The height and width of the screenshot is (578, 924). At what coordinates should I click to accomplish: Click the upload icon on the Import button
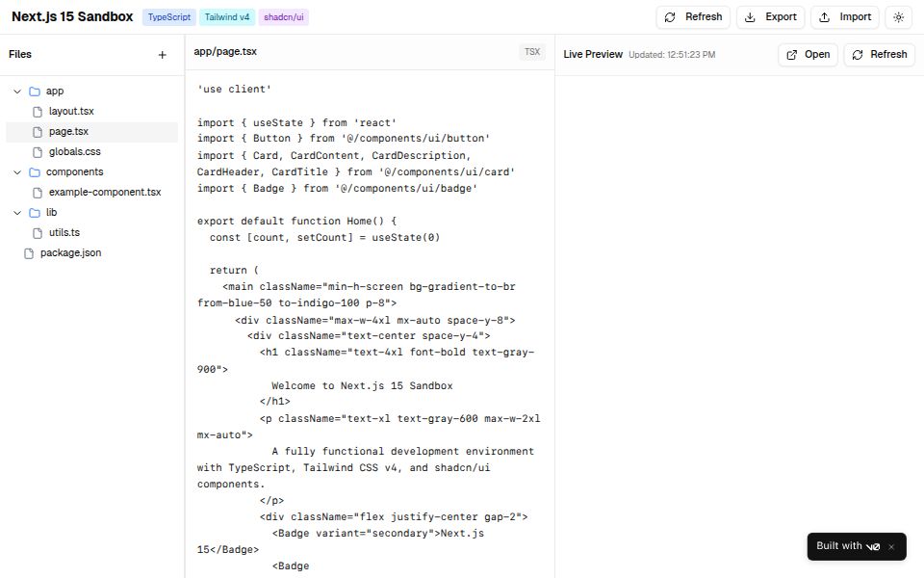click(x=825, y=16)
